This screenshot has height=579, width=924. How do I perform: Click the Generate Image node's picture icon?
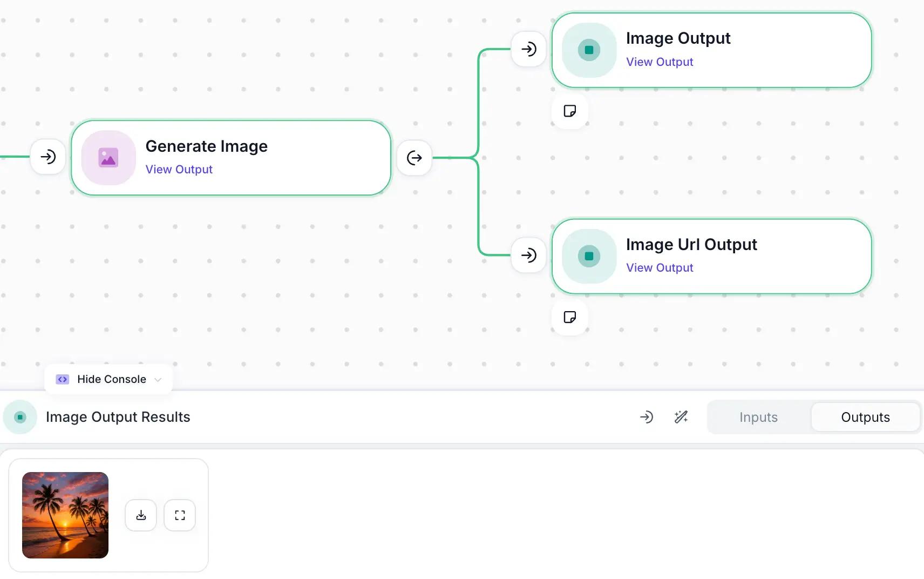[108, 158]
